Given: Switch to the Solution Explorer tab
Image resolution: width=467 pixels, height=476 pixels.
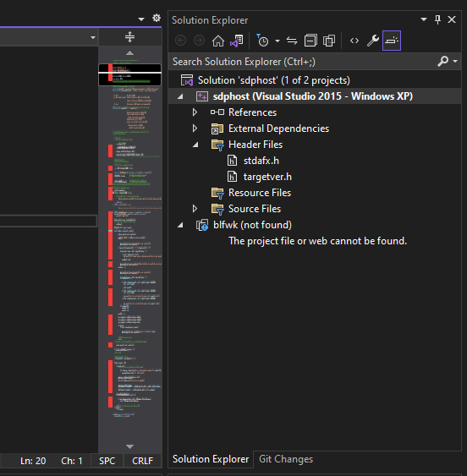Looking at the screenshot, I should click(x=211, y=459).
